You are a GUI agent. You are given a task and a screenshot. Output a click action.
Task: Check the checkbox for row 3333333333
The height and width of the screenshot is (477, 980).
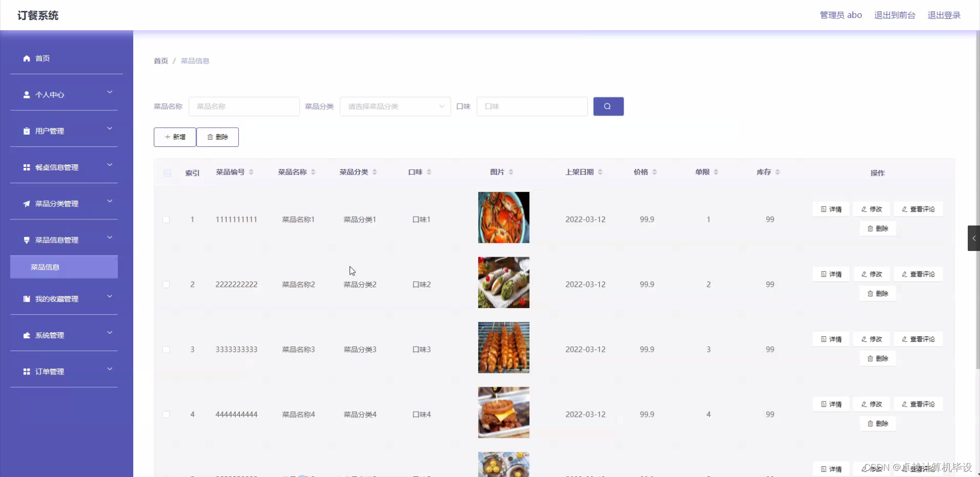tap(166, 349)
